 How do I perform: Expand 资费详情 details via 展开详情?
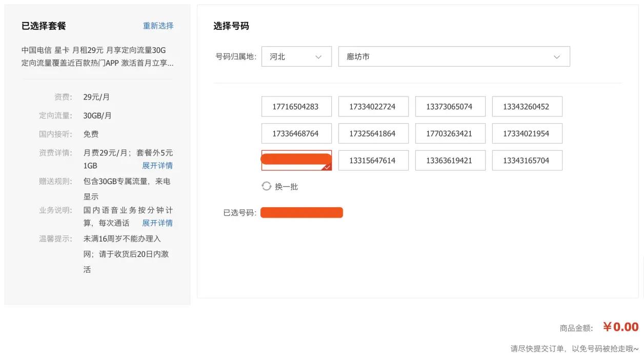(x=158, y=165)
